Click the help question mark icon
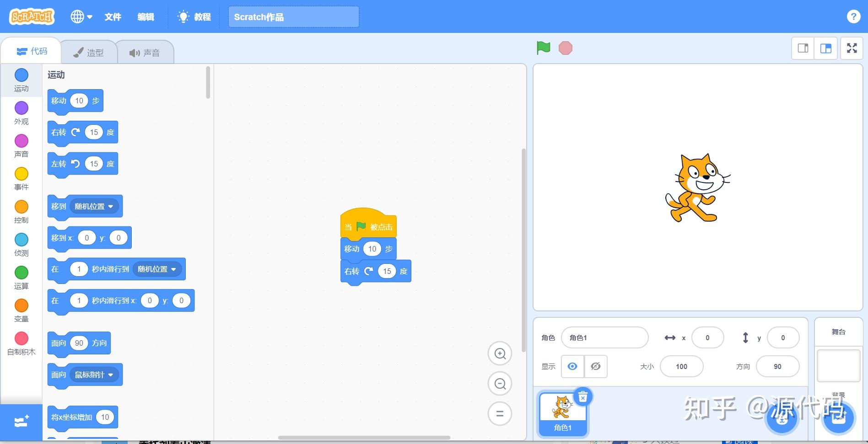 click(853, 17)
